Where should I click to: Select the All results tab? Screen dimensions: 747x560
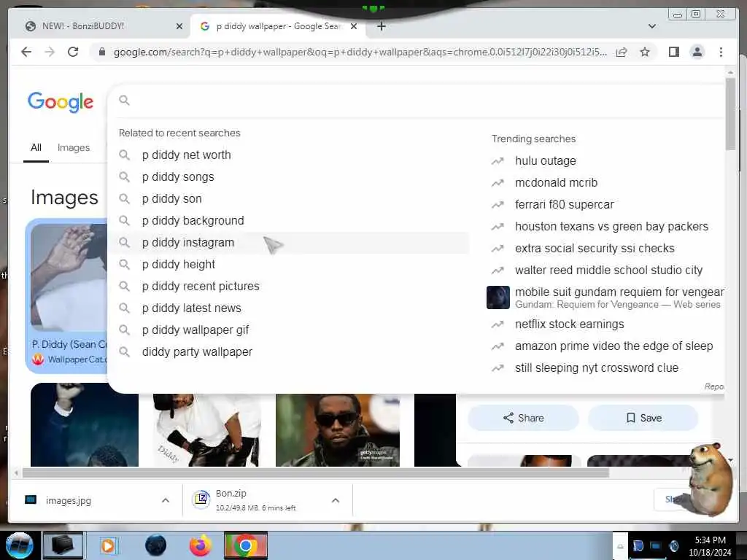tap(36, 147)
